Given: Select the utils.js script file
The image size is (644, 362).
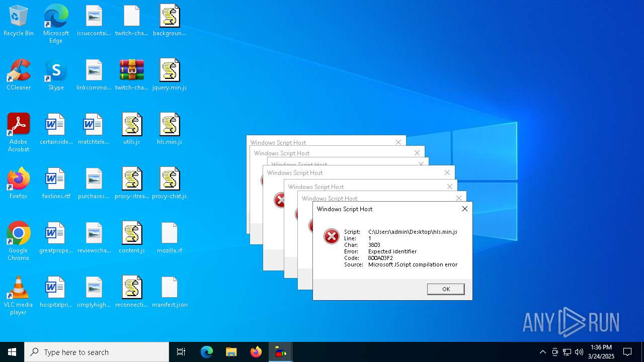Looking at the screenshot, I should 131,130.
